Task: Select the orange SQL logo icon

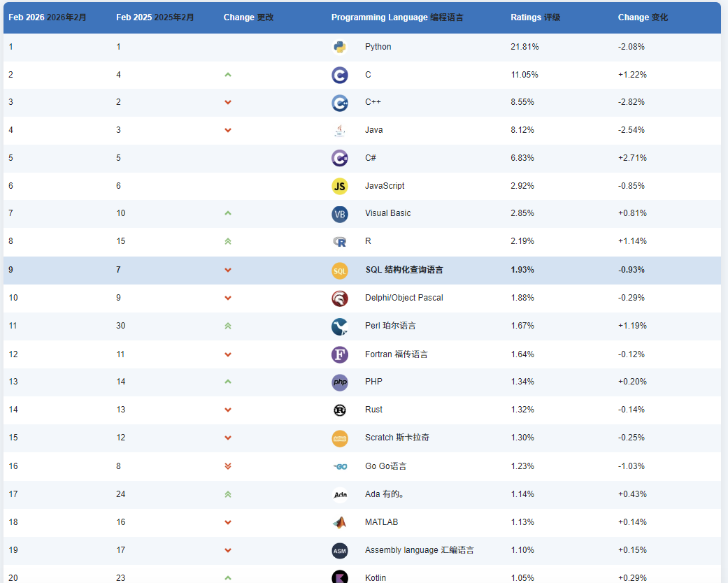Action: (340, 271)
